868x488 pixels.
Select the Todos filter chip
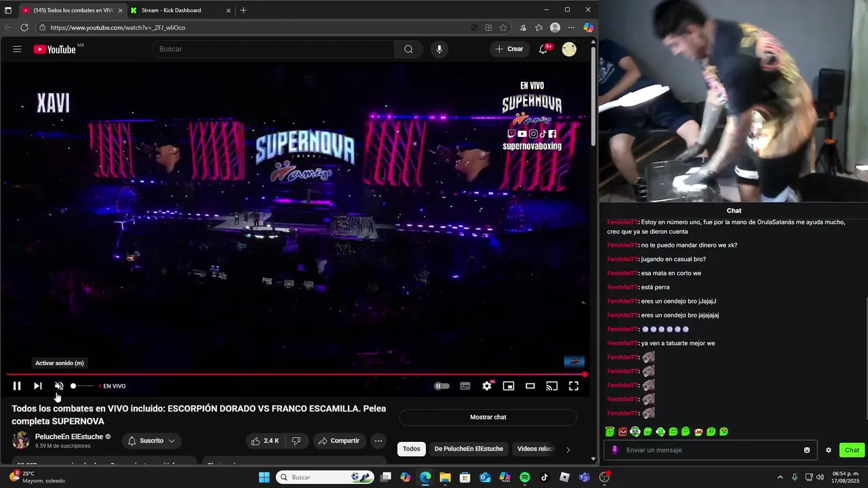pyautogui.click(x=412, y=449)
